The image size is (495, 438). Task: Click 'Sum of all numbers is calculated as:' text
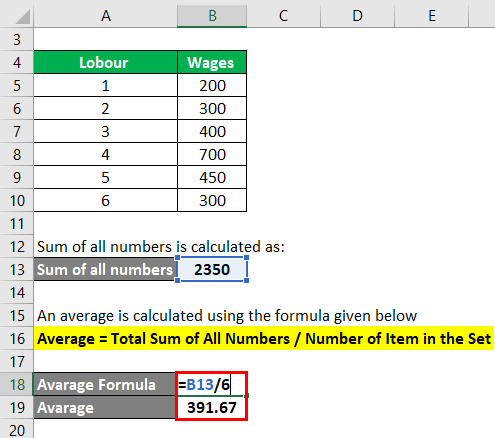click(x=161, y=247)
